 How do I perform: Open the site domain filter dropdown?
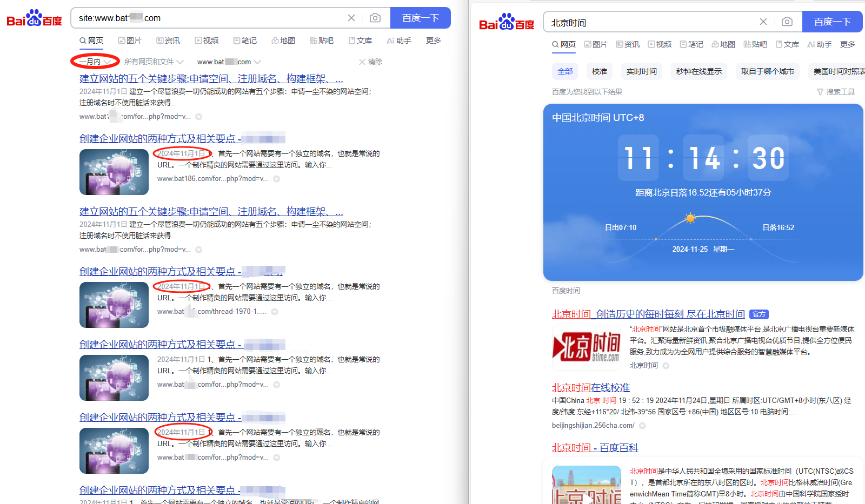229,62
